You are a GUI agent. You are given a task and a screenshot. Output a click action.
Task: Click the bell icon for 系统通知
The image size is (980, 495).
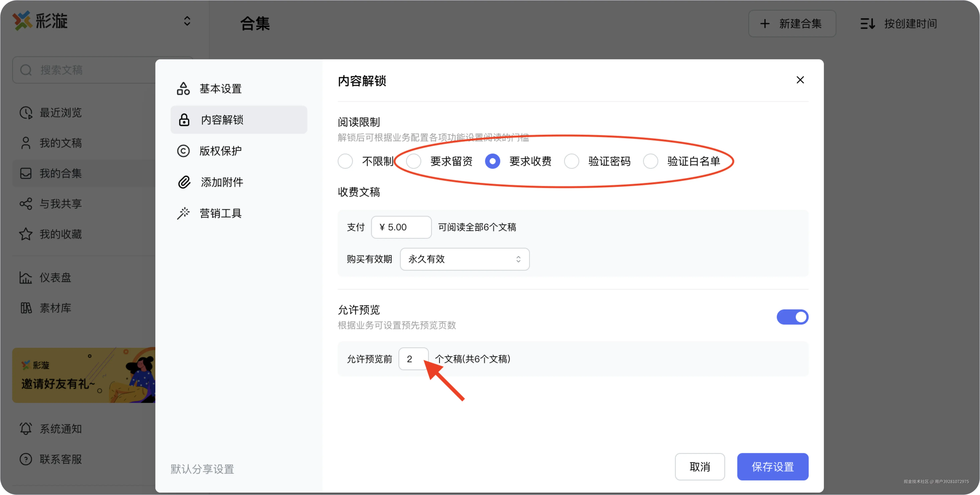(x=26, y=429)
